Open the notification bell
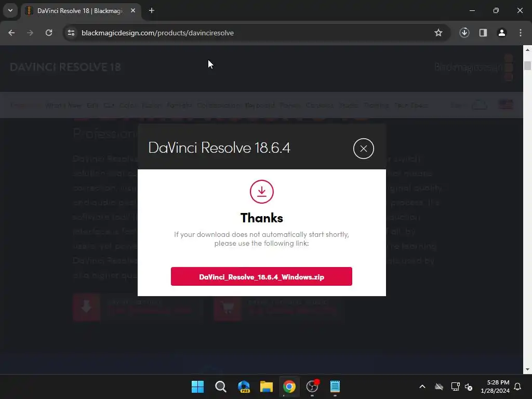The width and height of the screenshot is (532, 399). [518, 387]
